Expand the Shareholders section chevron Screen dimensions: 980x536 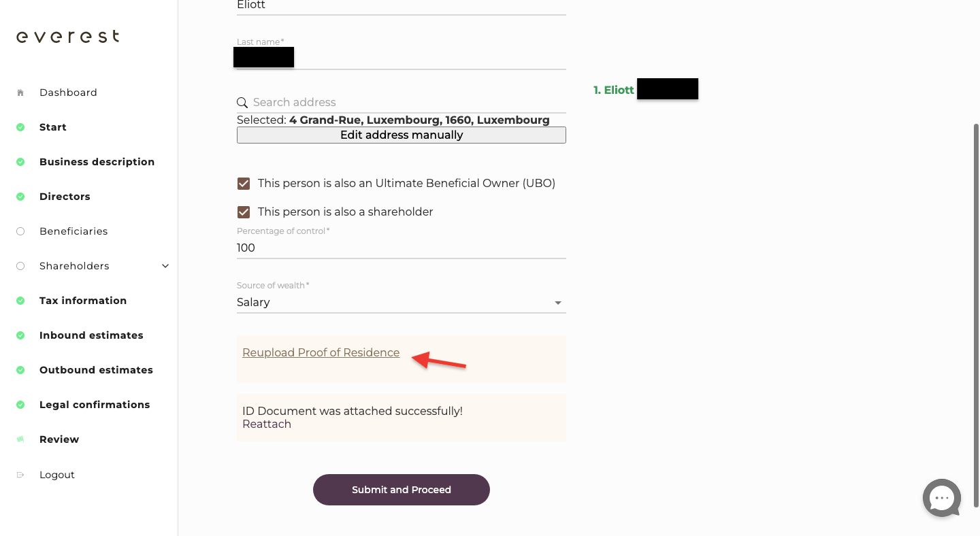pyautogui.click(x=165, y=266)
